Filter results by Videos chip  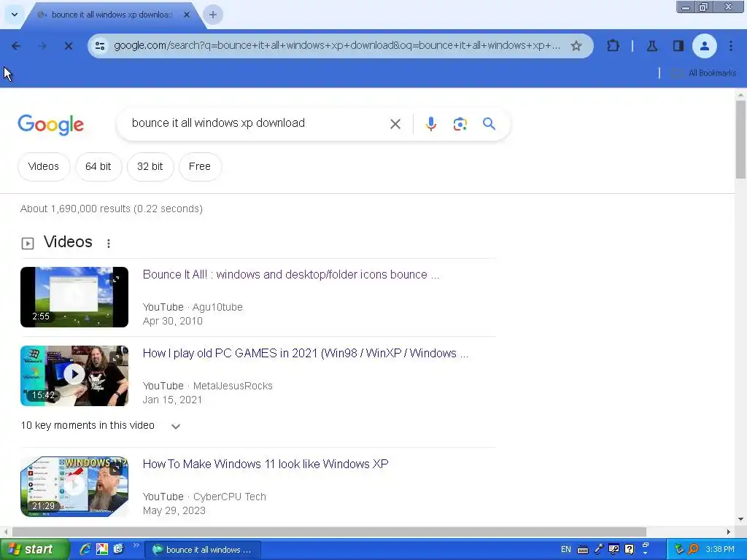tap(44, 167)
